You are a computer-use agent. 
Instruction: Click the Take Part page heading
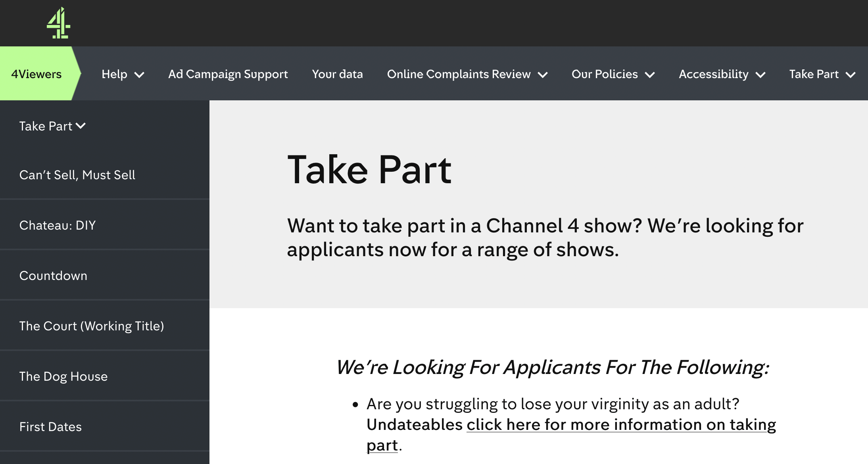pyautogui.click(x=369, y=170)
